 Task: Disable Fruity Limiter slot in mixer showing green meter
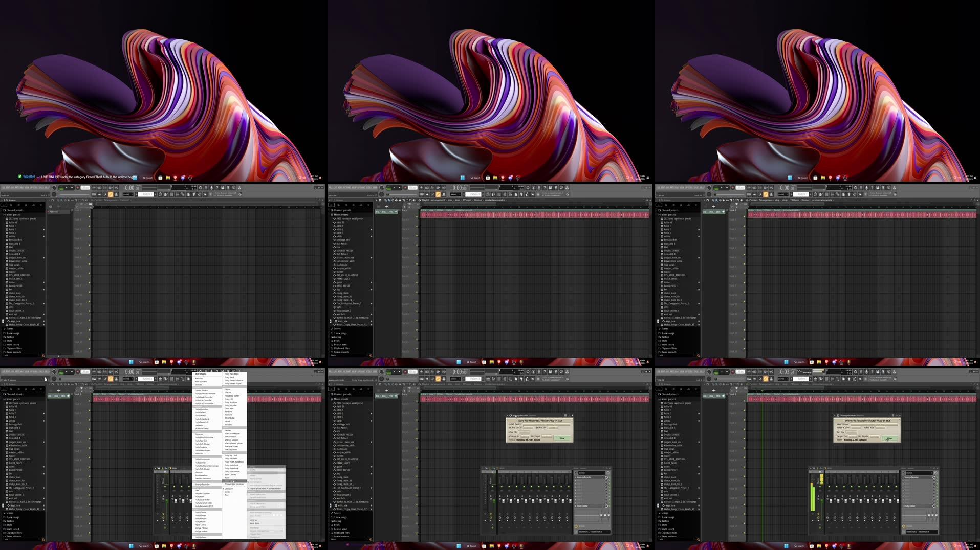coord(934,506)
